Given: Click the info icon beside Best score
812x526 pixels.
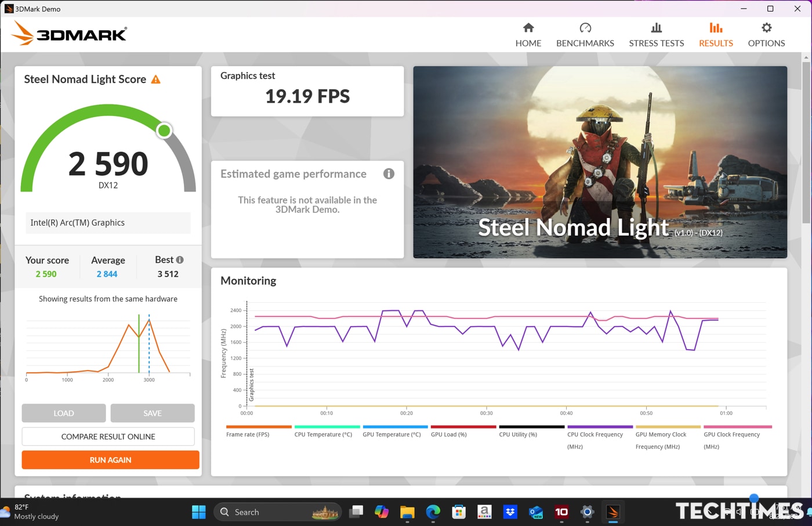Looking at the screenshot, I should point(180,260).
